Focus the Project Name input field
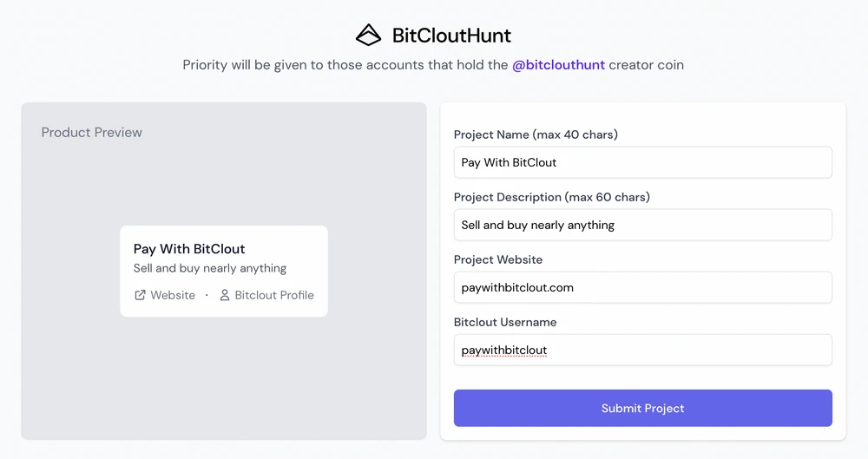 click(642, 162)
